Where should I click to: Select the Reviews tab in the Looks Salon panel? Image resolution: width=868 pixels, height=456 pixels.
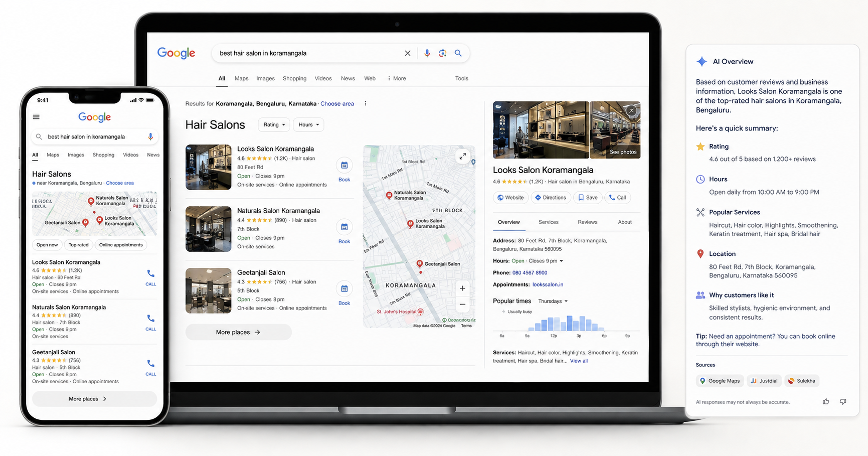point(588,222)
